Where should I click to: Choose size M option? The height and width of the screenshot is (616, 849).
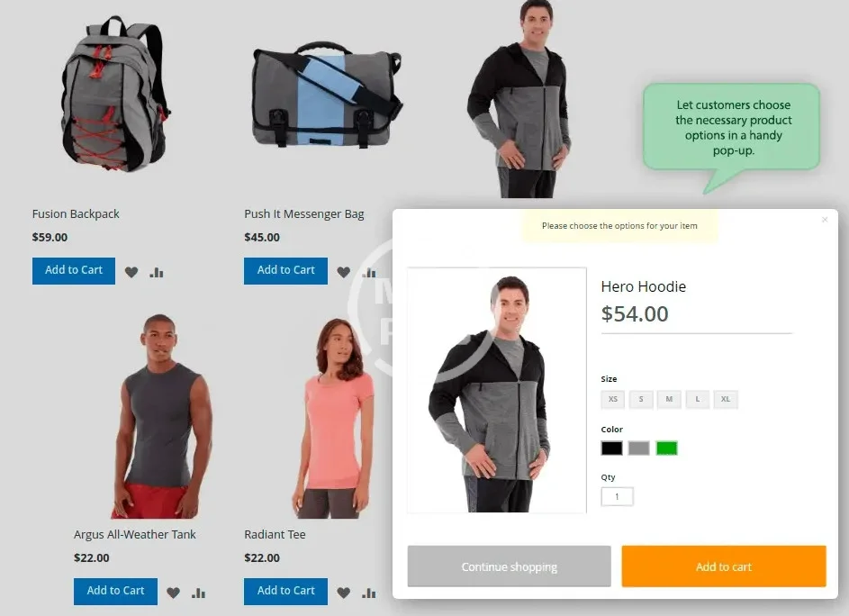(x=669, y=399)
